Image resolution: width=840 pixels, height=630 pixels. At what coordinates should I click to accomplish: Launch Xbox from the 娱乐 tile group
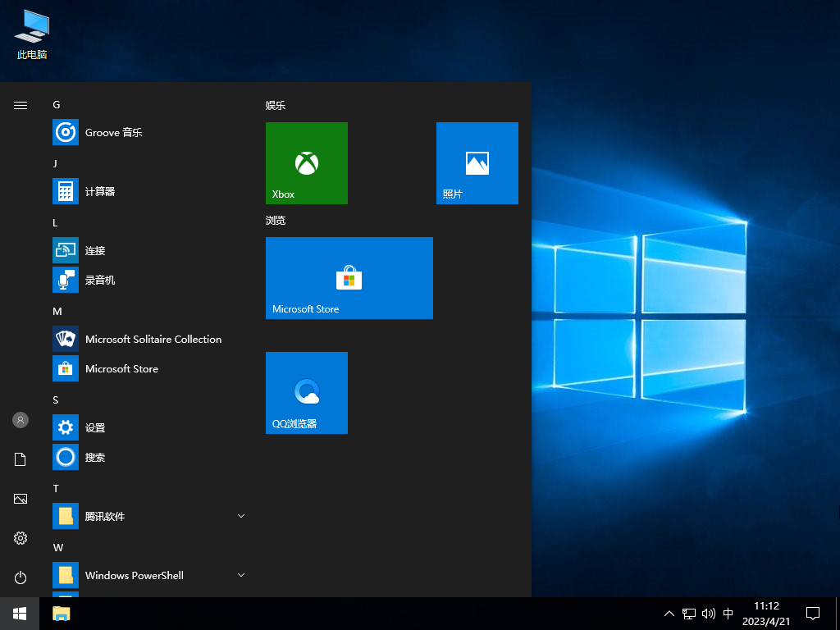[306, 162]
